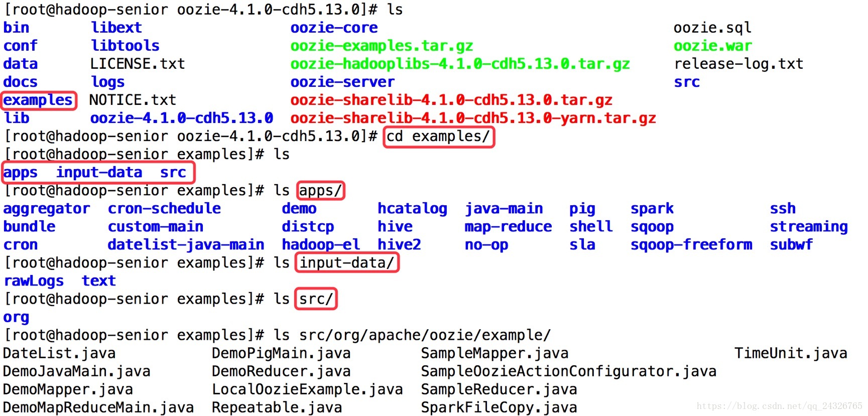Click the 'Repeatable.java' file name
This screenshot has width=868, height=416.
click(x=277, y=407)
